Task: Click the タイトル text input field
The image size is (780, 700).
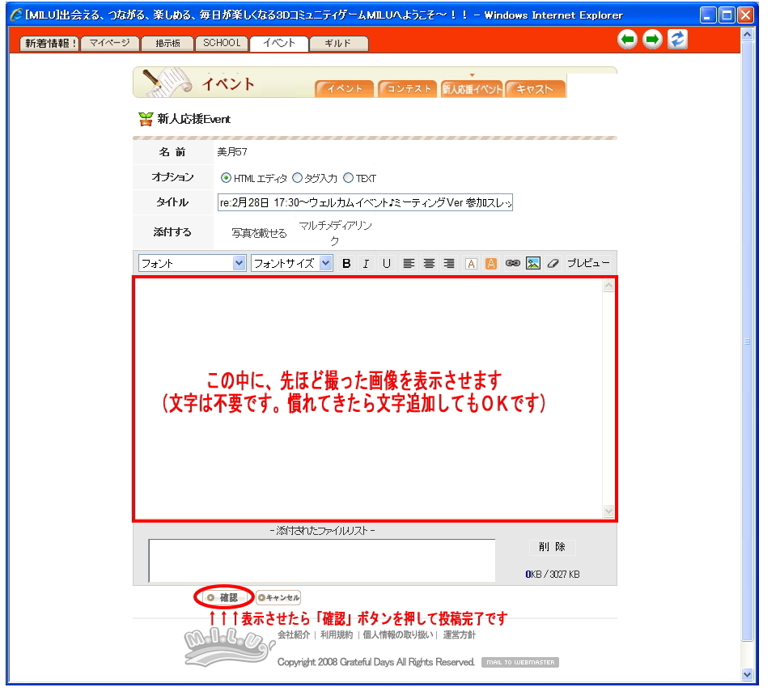Action: click(x=365, y=202)
